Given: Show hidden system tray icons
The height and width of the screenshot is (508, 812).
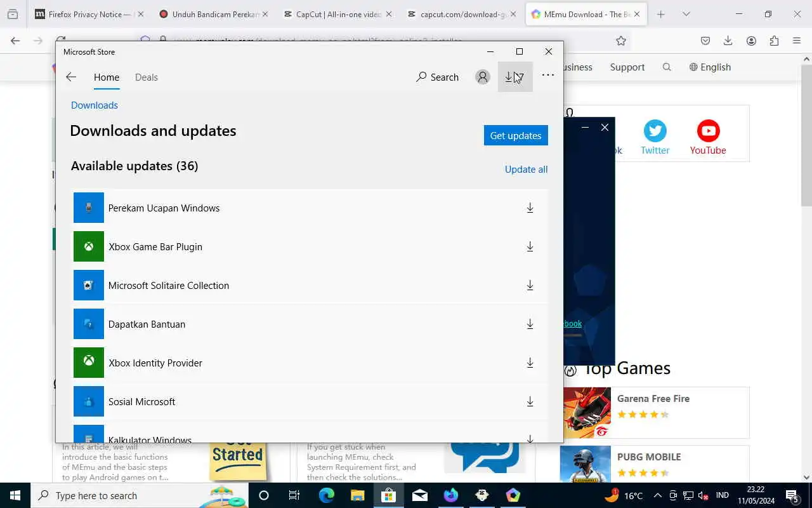Looking at the screenshot, I should point(657,495).
